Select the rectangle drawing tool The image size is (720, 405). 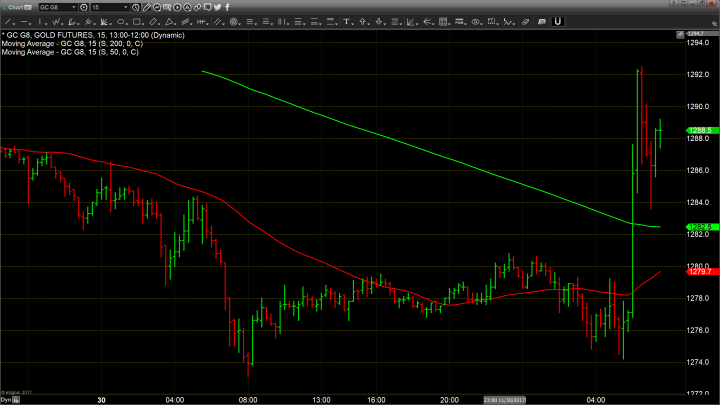coord(137,21)
